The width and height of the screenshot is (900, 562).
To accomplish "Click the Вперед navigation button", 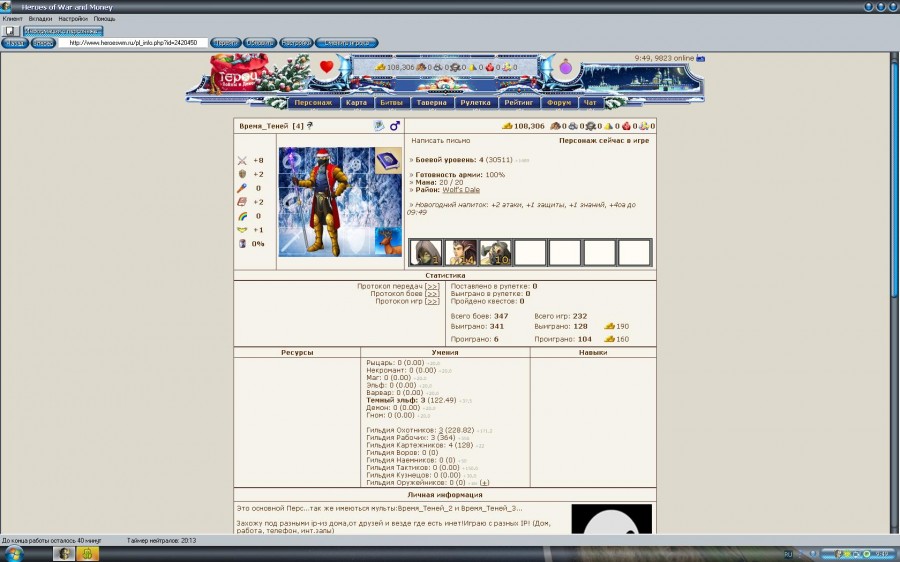I will click(43, 43).
